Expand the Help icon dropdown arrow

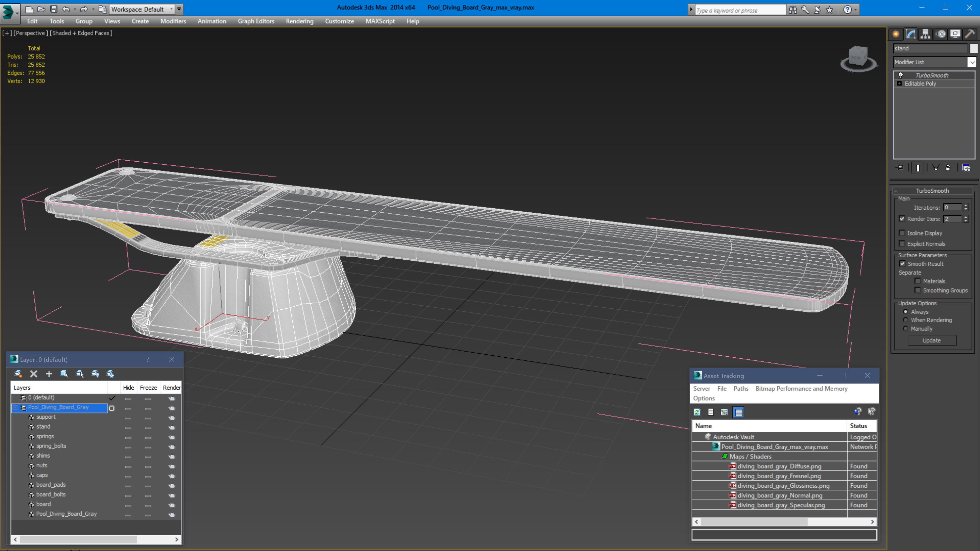coord(855,10)
